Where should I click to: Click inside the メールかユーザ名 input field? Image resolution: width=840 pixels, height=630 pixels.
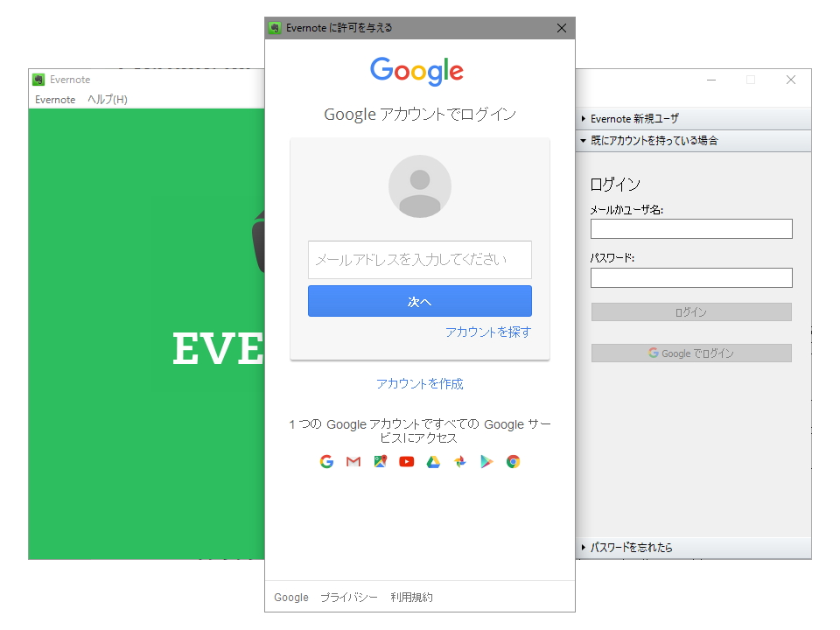click(x=691, y=228)
